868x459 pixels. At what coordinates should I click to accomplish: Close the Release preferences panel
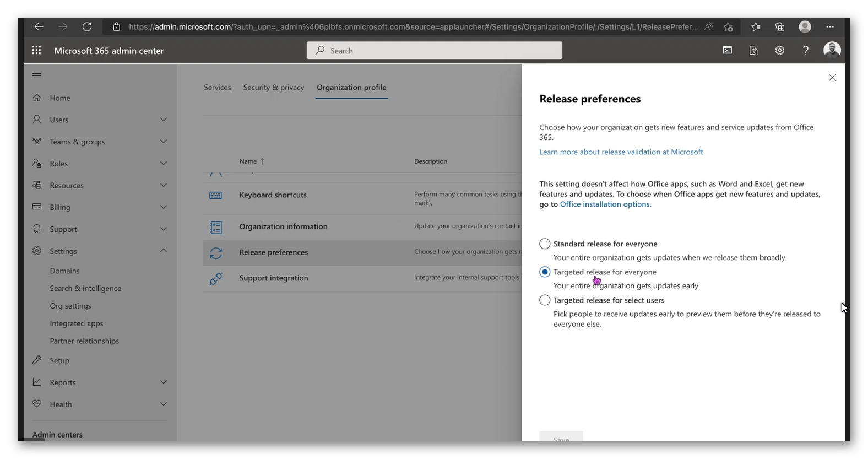tap(832, 78)
